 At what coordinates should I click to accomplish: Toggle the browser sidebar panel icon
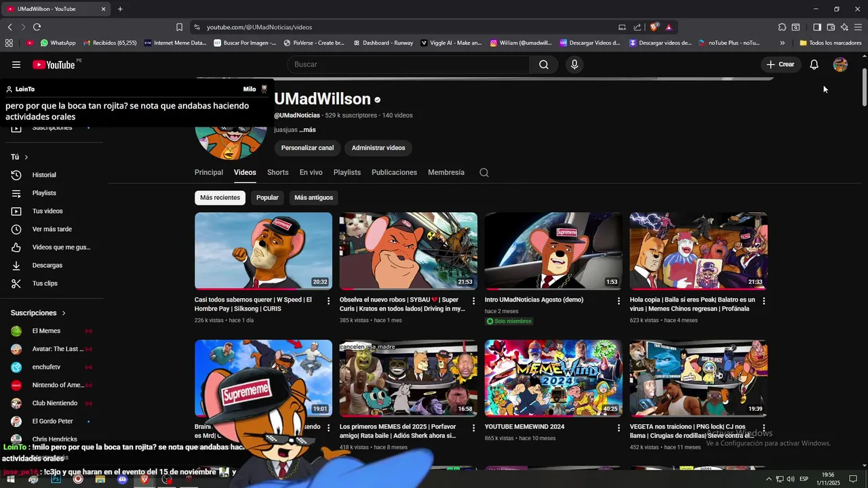click(x=817, y=27)
